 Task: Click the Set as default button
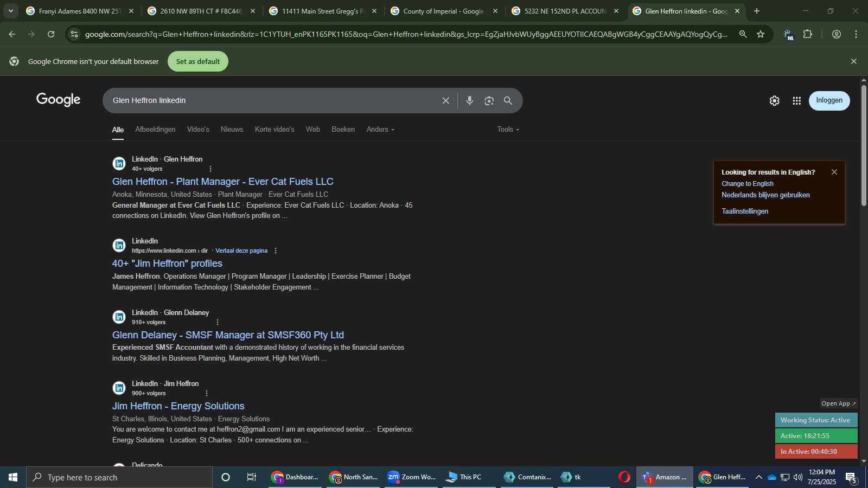click(x=198, y=61)
